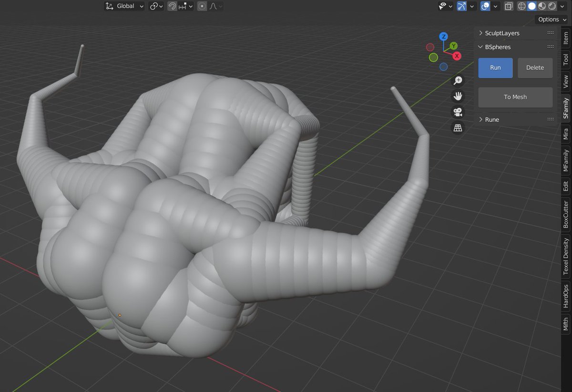Toggle the show overlays button
Viewport: 572px width, 392px height.
485,6
